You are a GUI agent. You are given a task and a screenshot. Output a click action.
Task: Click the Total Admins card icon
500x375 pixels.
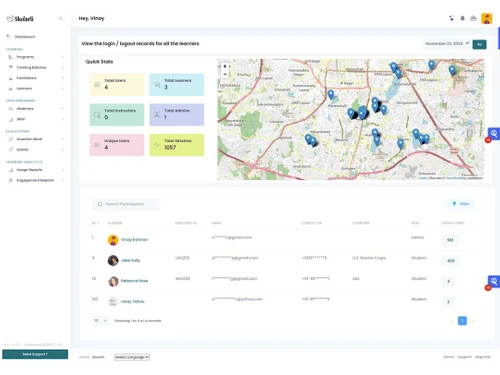point(157,115)
